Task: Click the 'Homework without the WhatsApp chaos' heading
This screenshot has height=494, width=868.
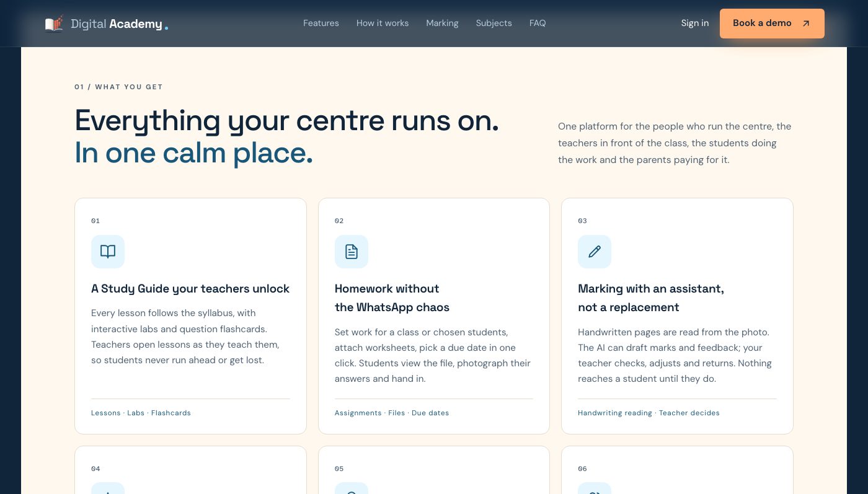Action: 392,298
